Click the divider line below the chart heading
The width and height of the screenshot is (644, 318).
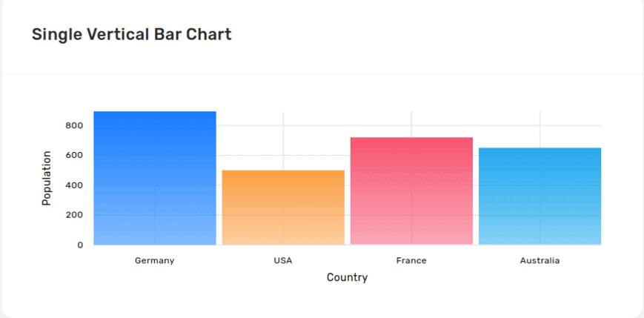322,74
